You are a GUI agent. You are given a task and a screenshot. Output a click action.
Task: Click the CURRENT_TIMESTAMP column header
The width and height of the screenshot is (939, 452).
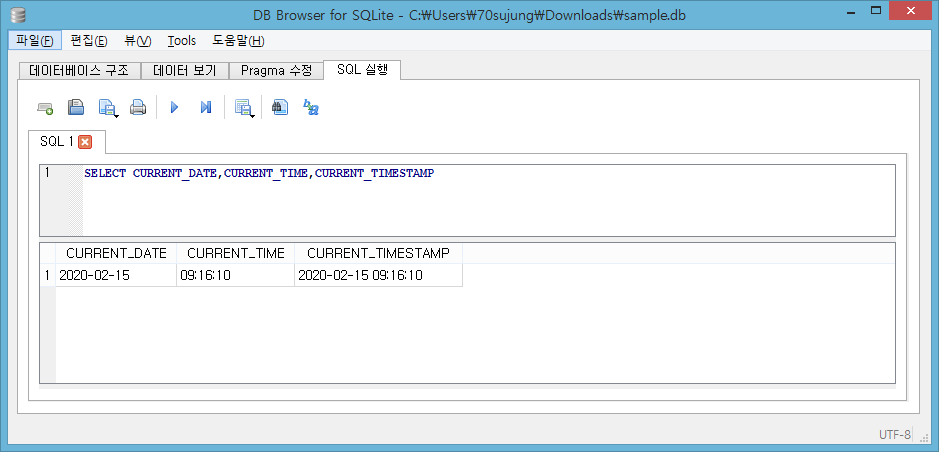tap(378, 253)
